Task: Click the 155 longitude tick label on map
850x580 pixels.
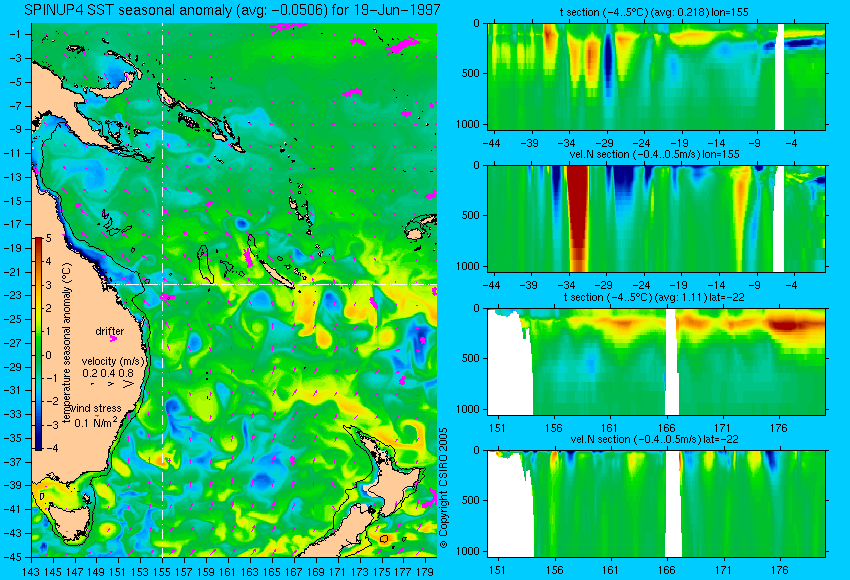Action: [x=162, y=571]
